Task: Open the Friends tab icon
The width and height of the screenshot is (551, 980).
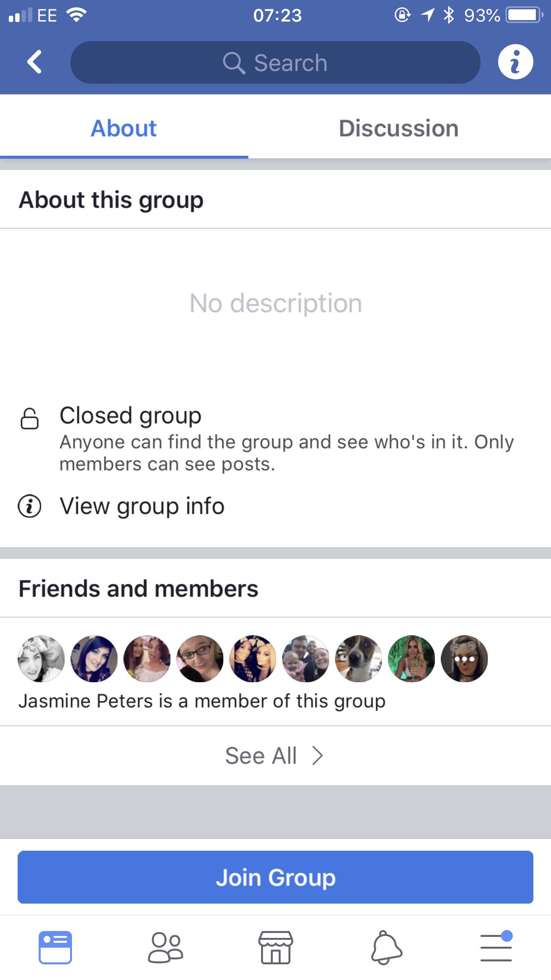Action: [166, 947]
